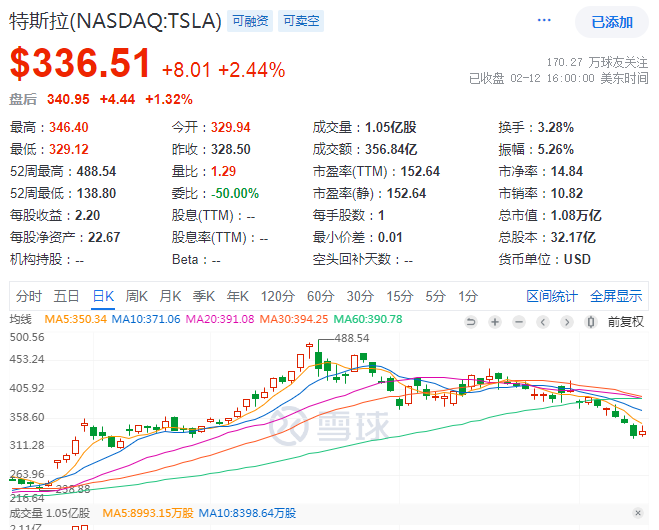Click the MA5:350.34 moving average label
The height and width of the screenshot is (530, 659).
point(76,319)
